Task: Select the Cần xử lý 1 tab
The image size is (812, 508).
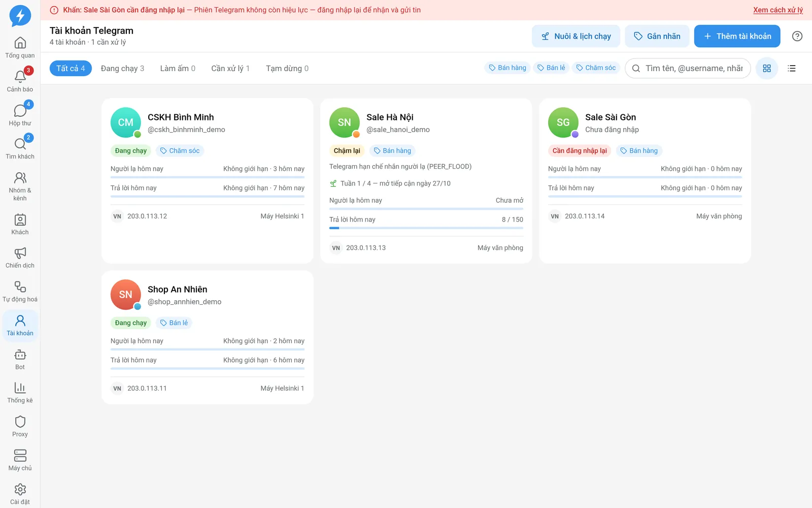Action: coord(230,68)
